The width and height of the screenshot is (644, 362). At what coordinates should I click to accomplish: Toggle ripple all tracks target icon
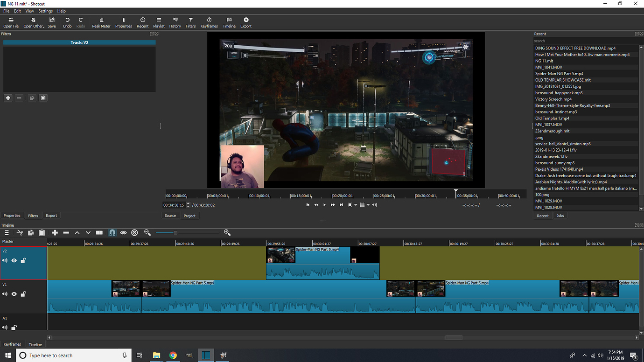tap(134, 232)
